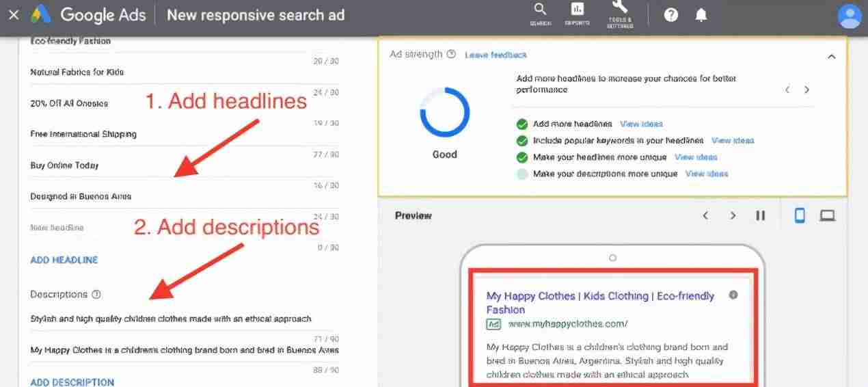Switch preview to mobile device

pos(799,215)
